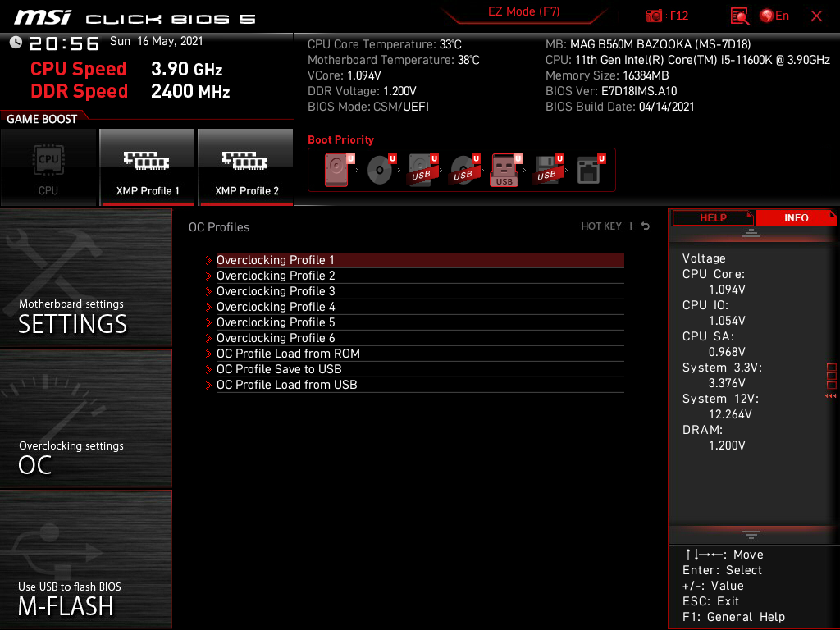Select the USB hard disk boot icon
Viewport: 840px width, 630px height.
pyautogui.click(x=422, y=170)
